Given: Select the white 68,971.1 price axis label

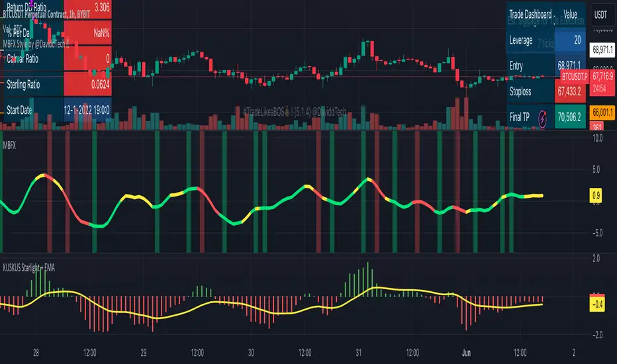Looking at the screenshot, I should [x=602, y=50].
